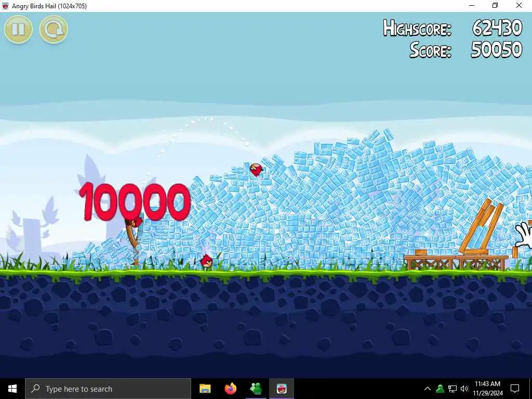Open the Windows Start menu
The width and height of the screenshot is (532, 399).
(x=12, y=389)
